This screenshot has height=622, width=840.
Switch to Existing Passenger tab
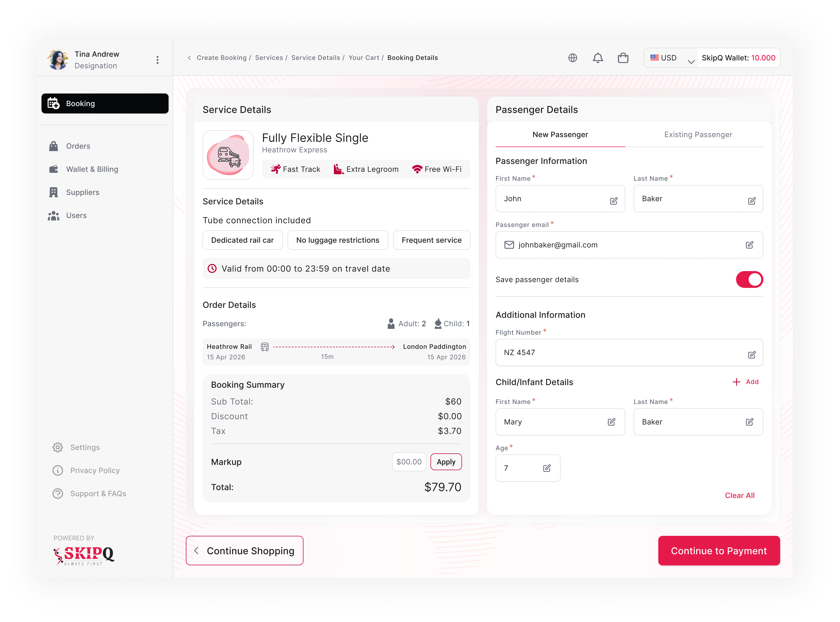698,134
